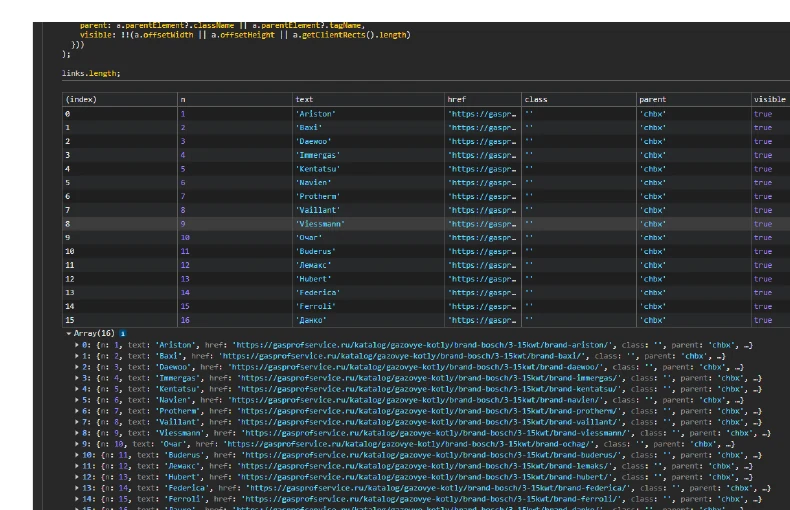Click n value 10 in the Очаг row
This screenshot has width=790, height=510.
pos(235,237)
